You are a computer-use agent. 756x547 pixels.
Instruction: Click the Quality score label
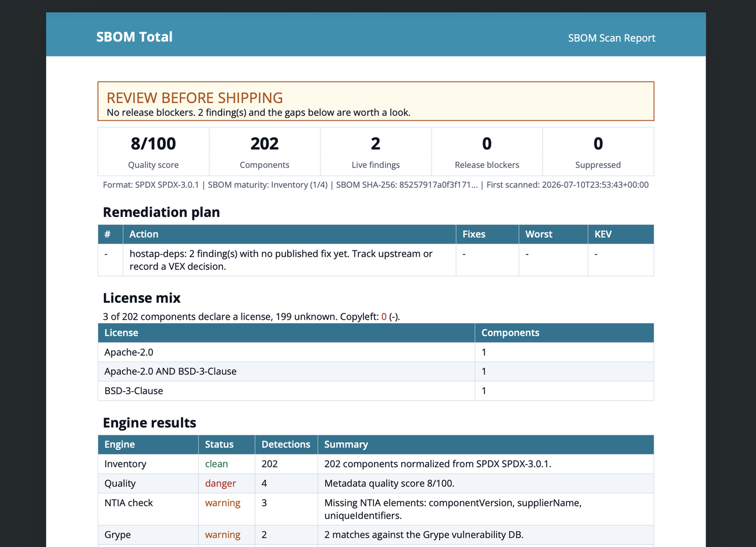[x=154, y=165]
